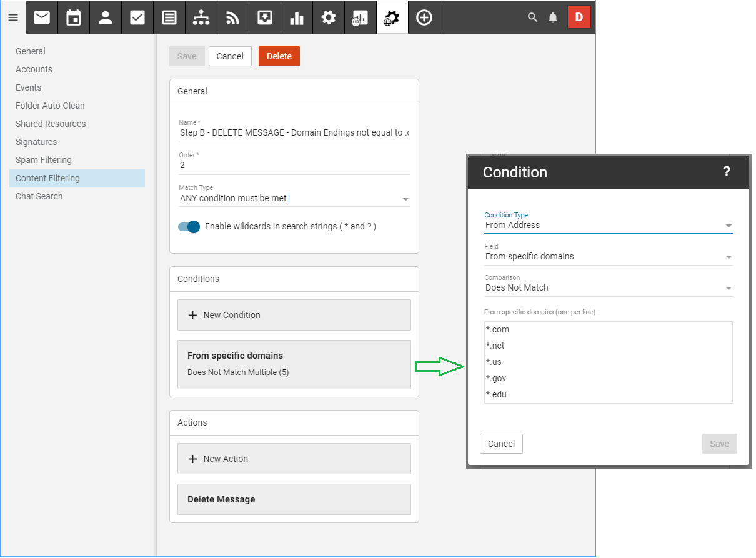Image resolution: width=756 pixels, height=558 pixels.
Task: Expand the Match Type dropdown
Action: click(x=294, y=199)
